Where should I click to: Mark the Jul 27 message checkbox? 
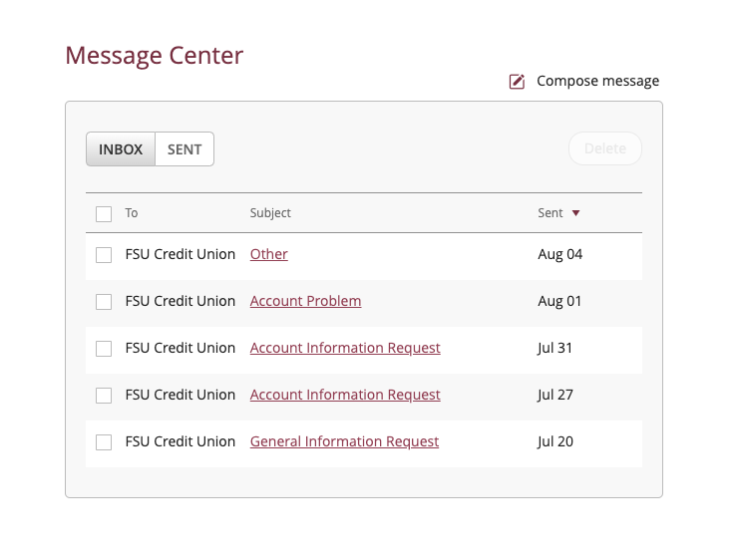(x=104, y=396)
